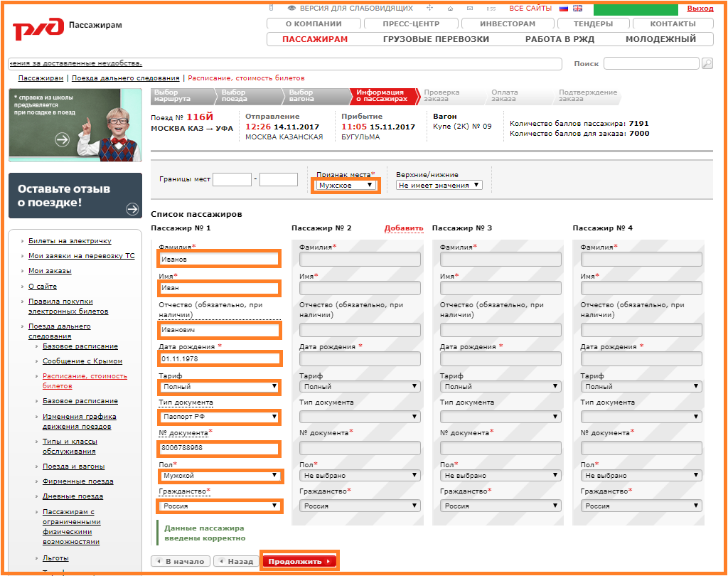Open the 'Верхние/нижние' dropdown
This screenshot has width=728, height=576.
point(439,185)
